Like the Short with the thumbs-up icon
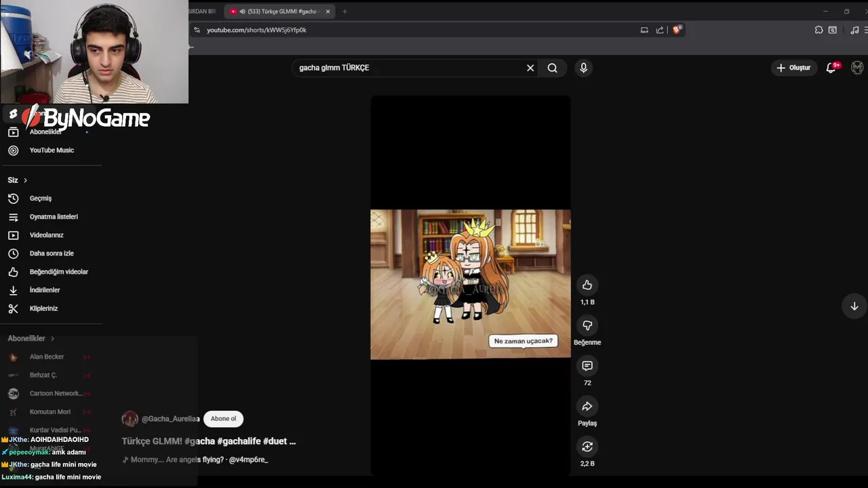This screenshot has width=868, height=488. point(587,285)
